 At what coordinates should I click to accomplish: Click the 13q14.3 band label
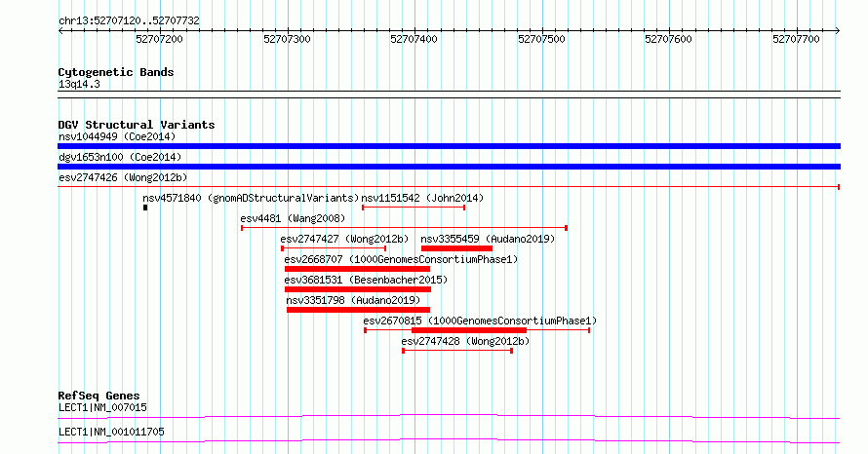click(79, 84)
